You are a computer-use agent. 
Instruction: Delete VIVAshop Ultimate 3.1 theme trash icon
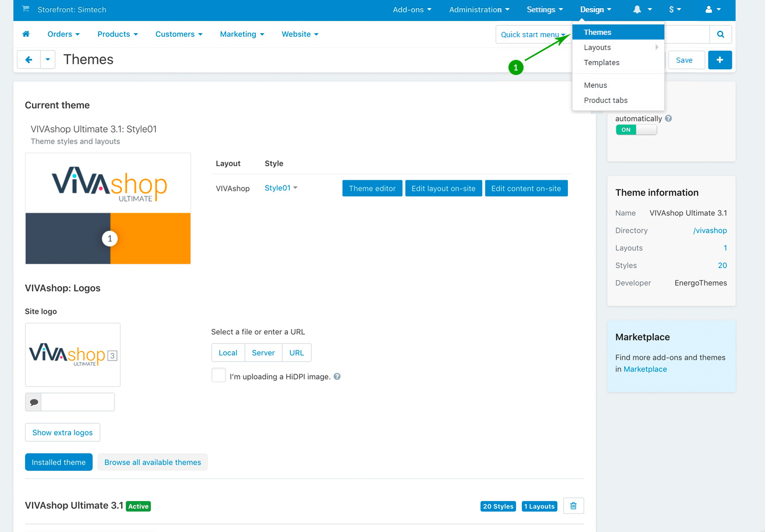pyautogui.click(x=574, y=506)
